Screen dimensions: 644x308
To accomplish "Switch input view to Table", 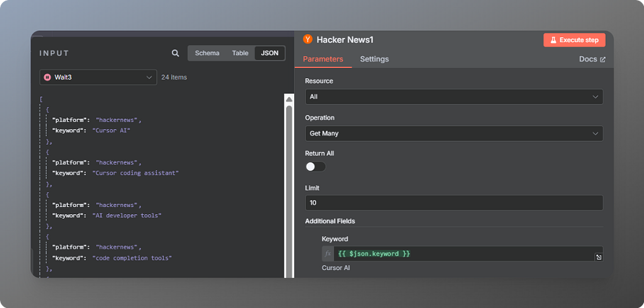I will 240,53.
